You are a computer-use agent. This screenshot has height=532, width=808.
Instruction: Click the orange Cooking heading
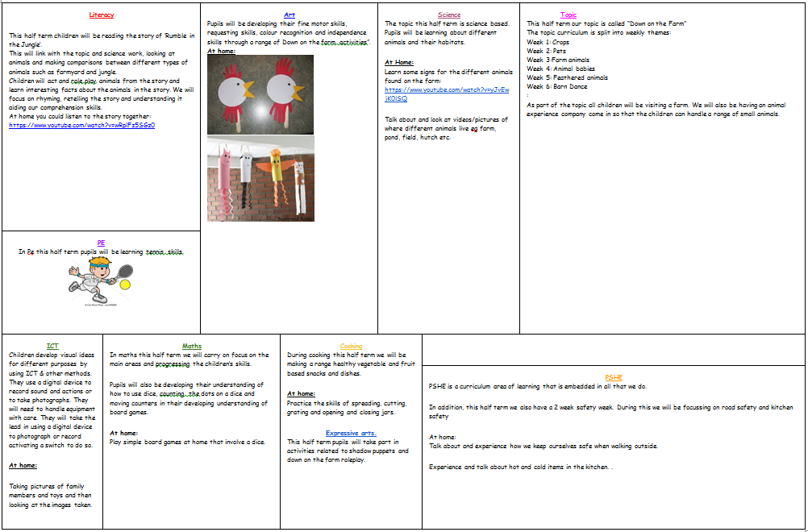tap(351, 346)
